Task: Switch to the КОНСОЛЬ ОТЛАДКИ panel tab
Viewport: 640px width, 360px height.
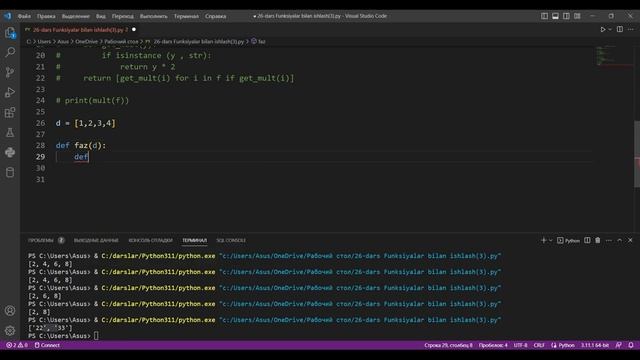Action: click(x=150, y=240)
